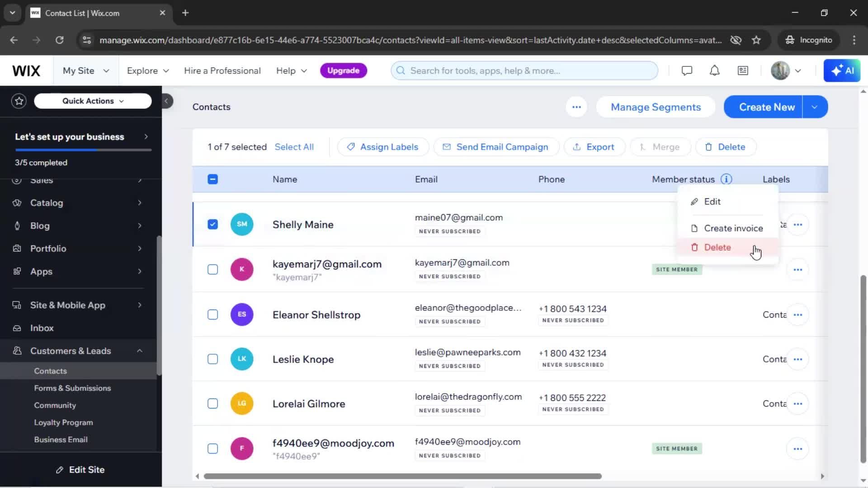Open Forms & Submissions in sidebar

coord(72,388)
